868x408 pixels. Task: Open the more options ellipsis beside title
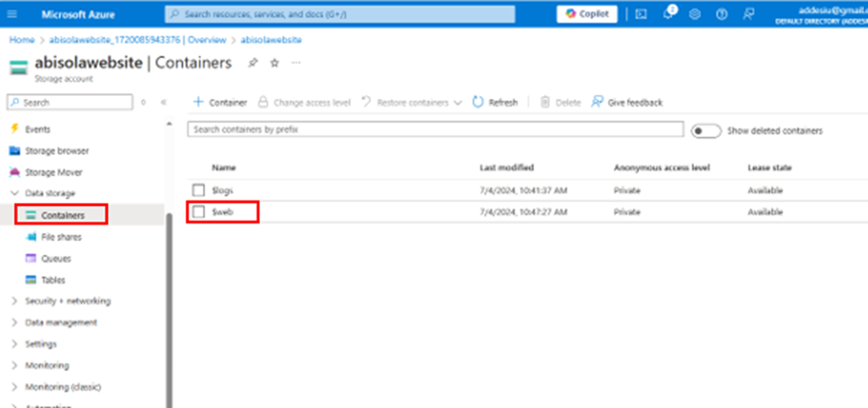tap(296, 63)
